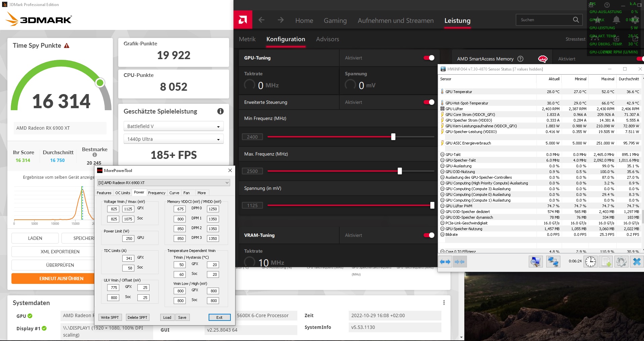Go forward with the Radeon forward arrow
Screen dimensions: 644x341
point(281,20)
